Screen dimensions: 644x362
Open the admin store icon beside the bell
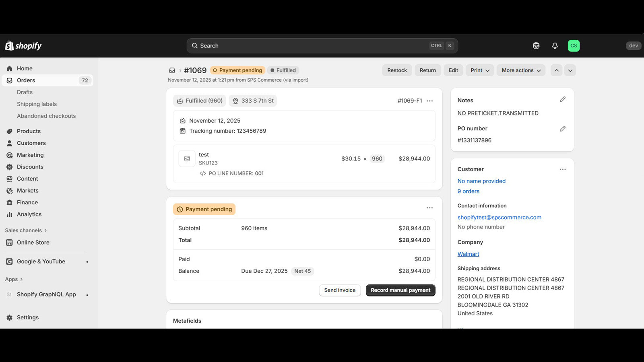(536, 45)
